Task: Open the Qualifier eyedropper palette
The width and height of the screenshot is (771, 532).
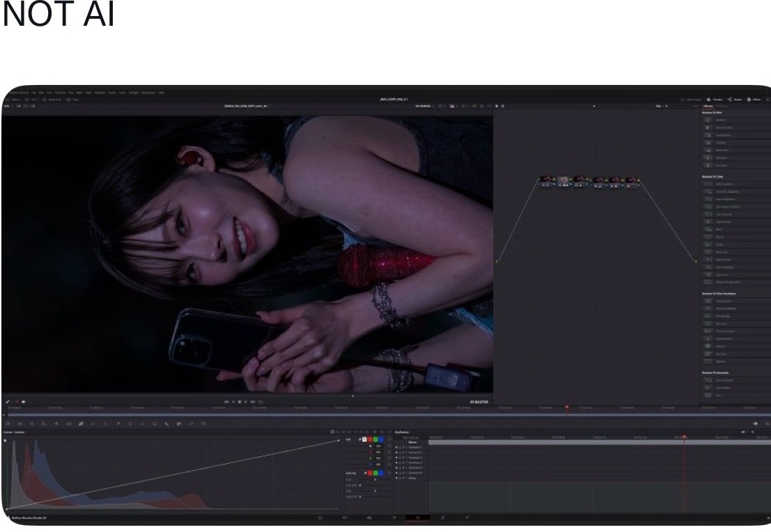Action: coord(118,423)
